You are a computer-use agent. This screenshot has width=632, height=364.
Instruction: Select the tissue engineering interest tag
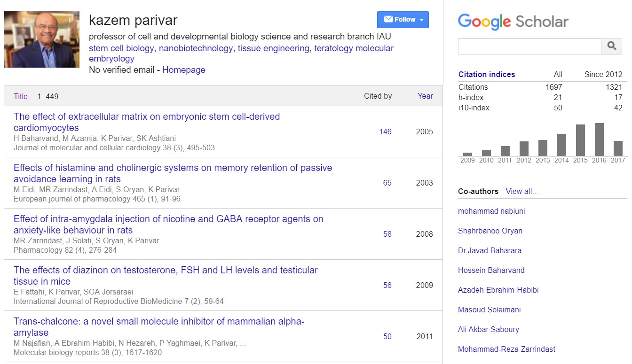click(274, 48)
